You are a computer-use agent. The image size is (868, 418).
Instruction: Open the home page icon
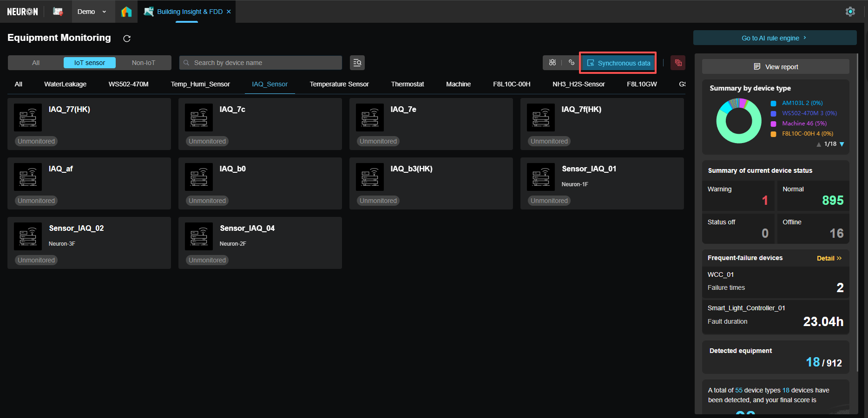[126, 12]
